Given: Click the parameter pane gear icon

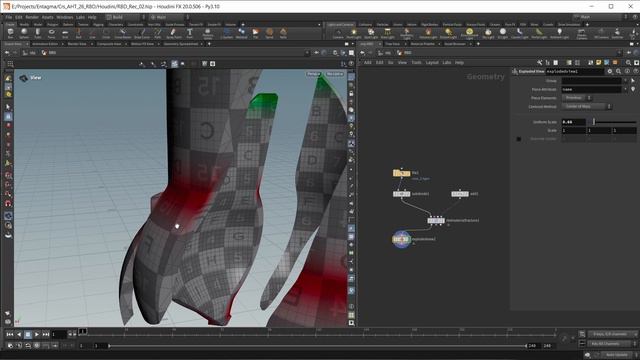Looking at the screenshot, I should pyautogui.click(x=610, y=71).
